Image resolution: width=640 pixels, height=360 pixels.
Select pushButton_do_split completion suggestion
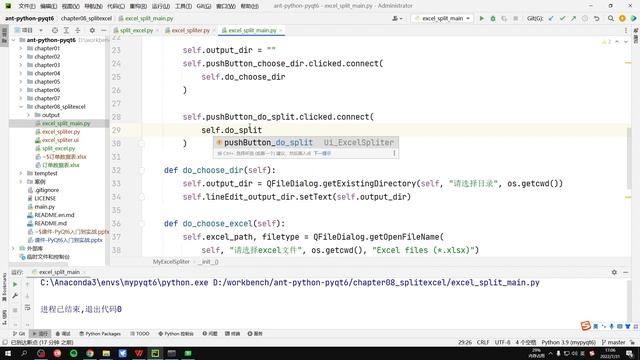tap(305, 142)
